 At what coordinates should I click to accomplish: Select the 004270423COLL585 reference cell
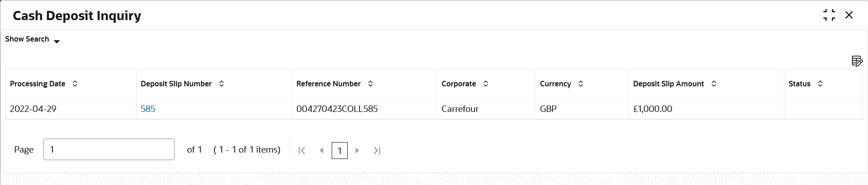tap(364, 109)
